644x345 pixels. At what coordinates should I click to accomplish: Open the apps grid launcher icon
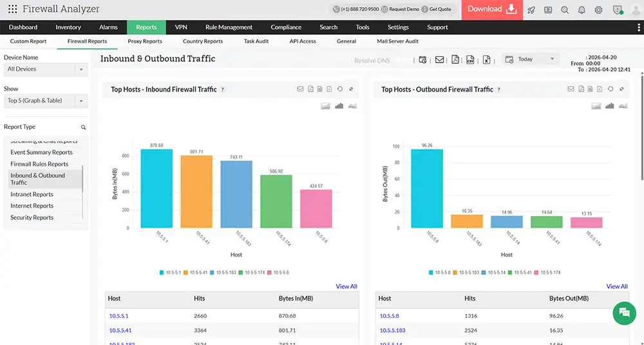13,9
